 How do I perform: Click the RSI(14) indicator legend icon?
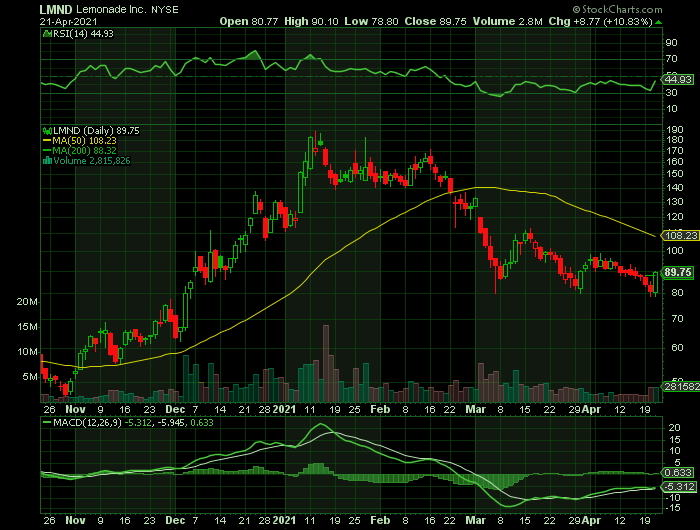tap(44, 33)
